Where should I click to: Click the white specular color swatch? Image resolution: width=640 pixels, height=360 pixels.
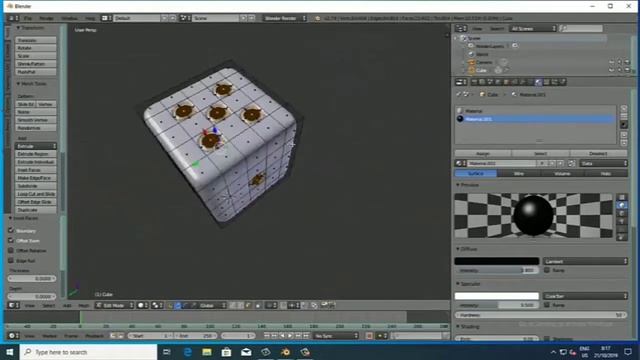pos(497,296)
